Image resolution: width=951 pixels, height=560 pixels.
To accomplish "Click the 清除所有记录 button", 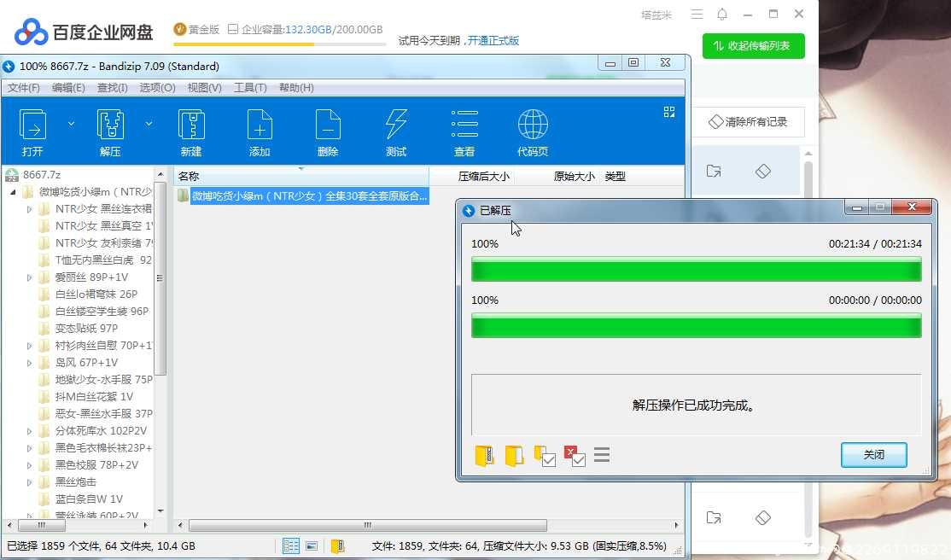I will tap(748, 122).
